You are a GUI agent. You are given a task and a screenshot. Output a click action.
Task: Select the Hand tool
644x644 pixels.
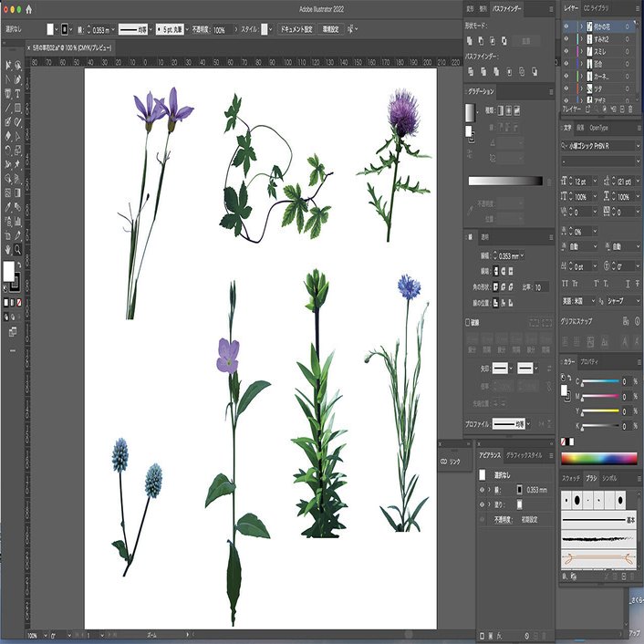click(8, 249)
